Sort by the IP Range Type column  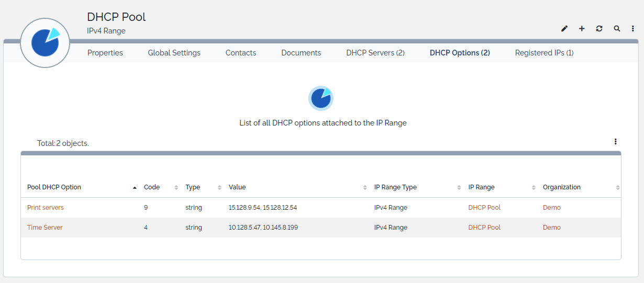coord(395,187)
